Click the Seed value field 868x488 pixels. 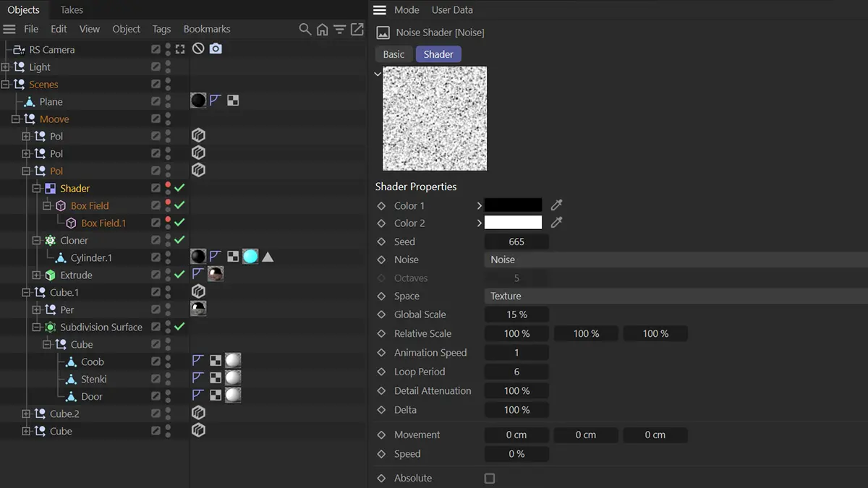[516, 241]
